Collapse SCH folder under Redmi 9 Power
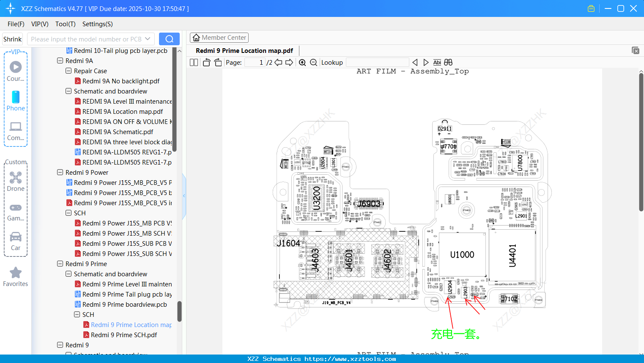 pos(69,213)
